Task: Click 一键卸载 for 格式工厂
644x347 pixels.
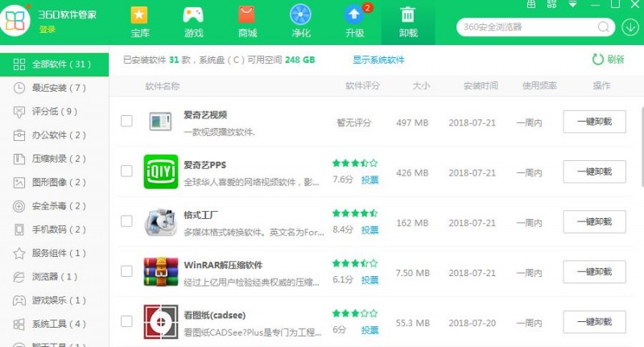Action: coord(594,221)
